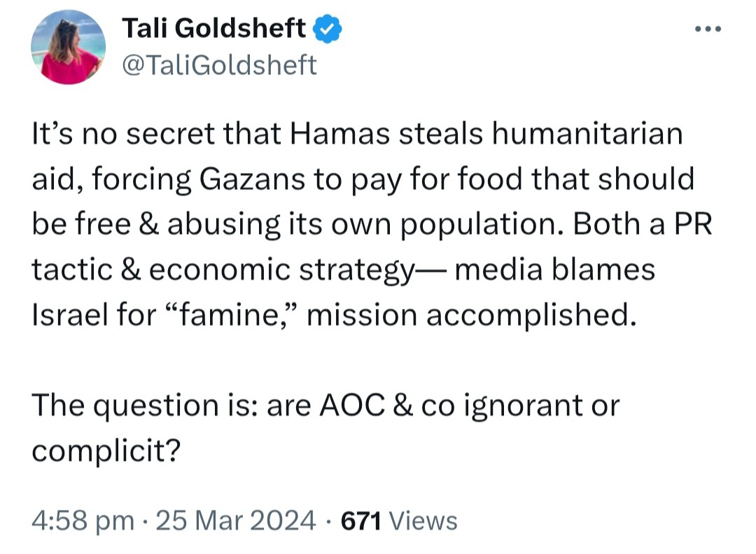This screenshot has height=554, width=756.
Task: Click the 4:58 pm timestamp
Action: (x=83, y=521)
